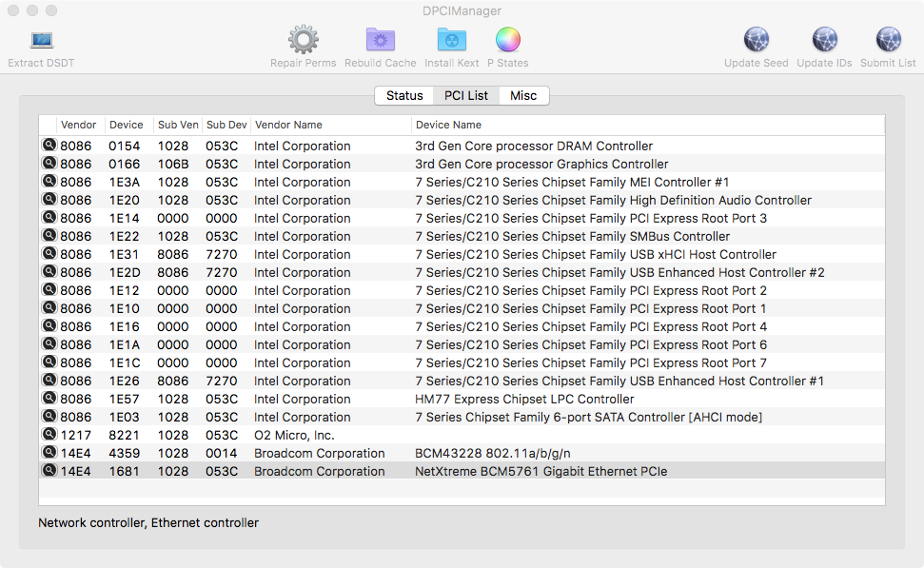Click magnifier icon for HM77 LPC Controller row
Screen dimensions: 924x568
click(49, 399)
